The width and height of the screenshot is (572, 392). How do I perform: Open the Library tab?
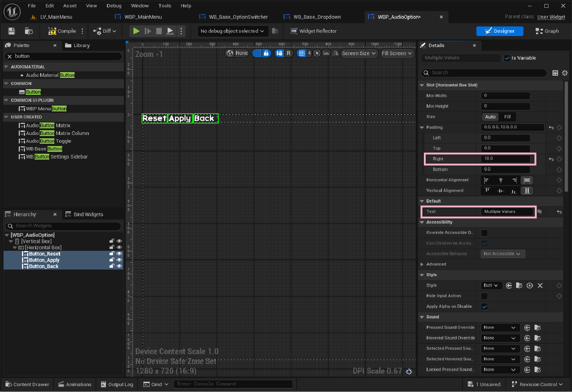pyautogui.click(x=78, y=46)
